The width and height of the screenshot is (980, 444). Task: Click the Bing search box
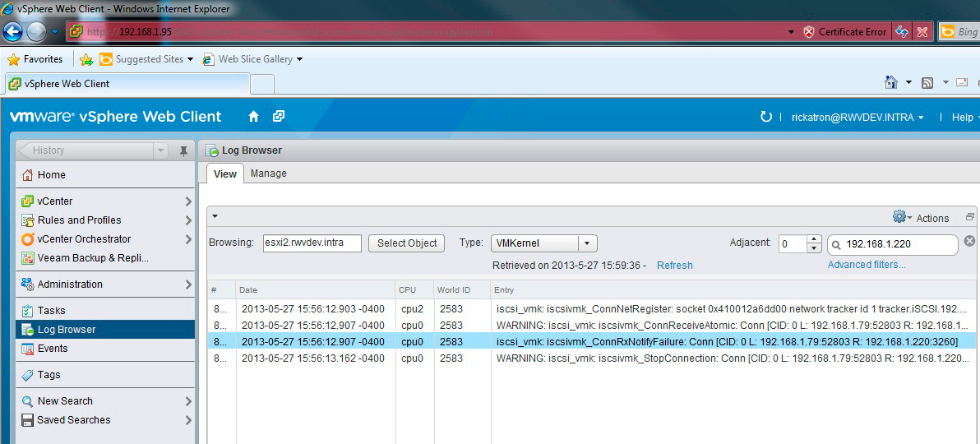959,32
